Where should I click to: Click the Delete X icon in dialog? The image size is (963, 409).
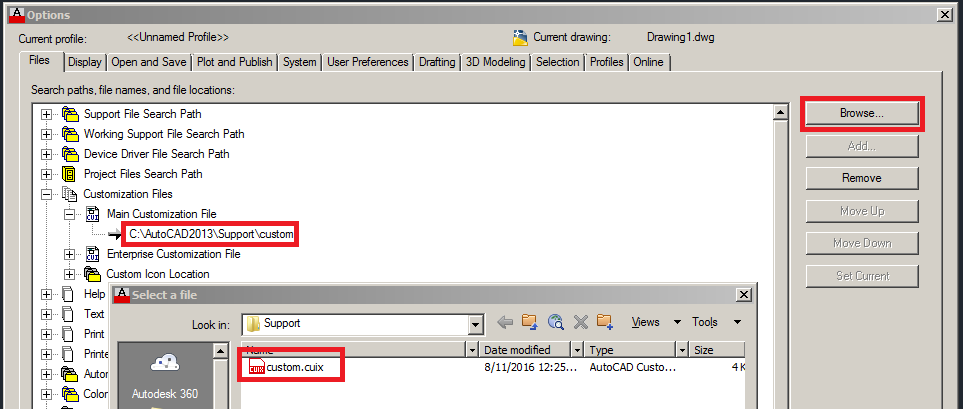click(581, 322)
